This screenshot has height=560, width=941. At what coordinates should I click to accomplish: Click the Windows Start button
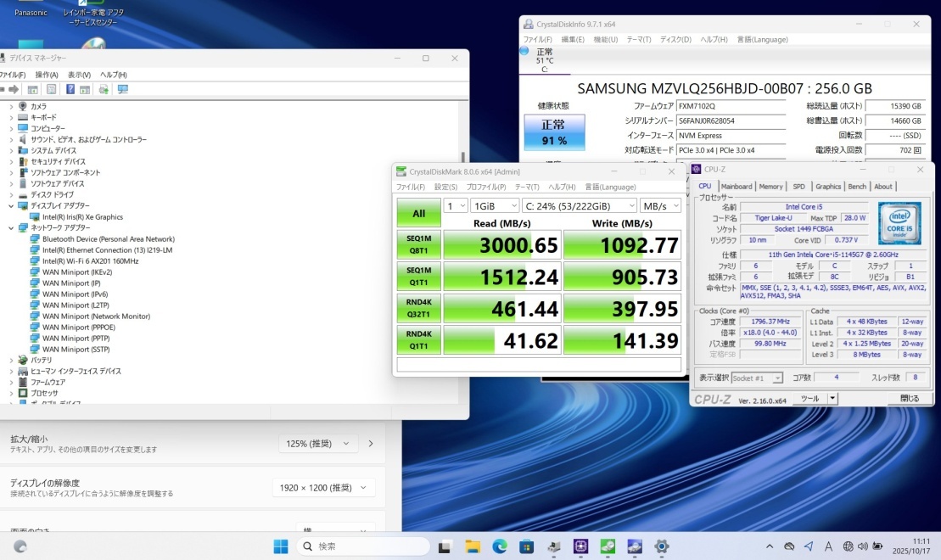(x=280, y=546)
